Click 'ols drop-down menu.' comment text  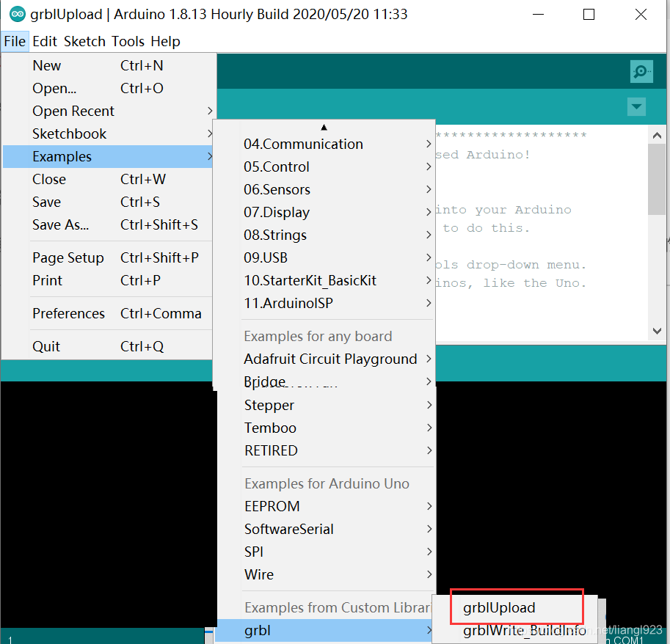point(511,265)
